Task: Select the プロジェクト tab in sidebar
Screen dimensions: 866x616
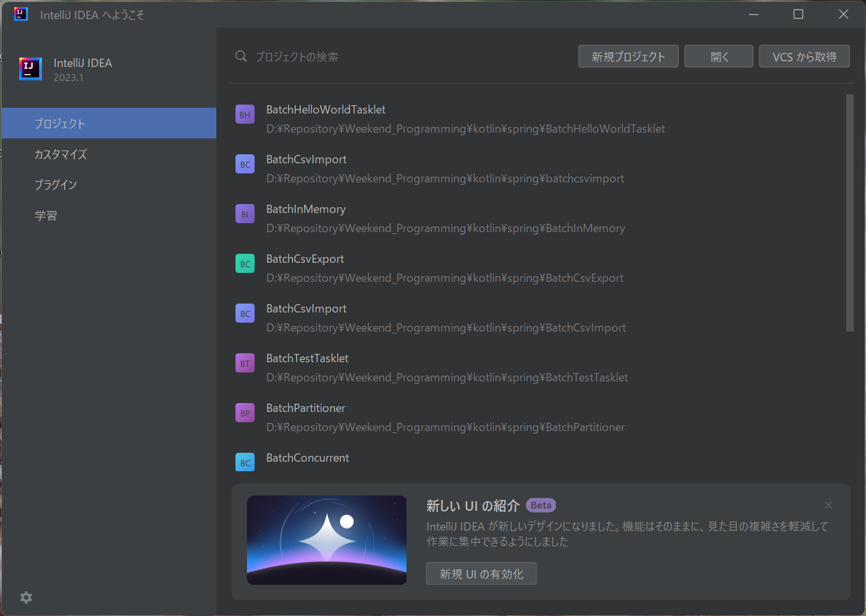Action: (x=109, y=123)
